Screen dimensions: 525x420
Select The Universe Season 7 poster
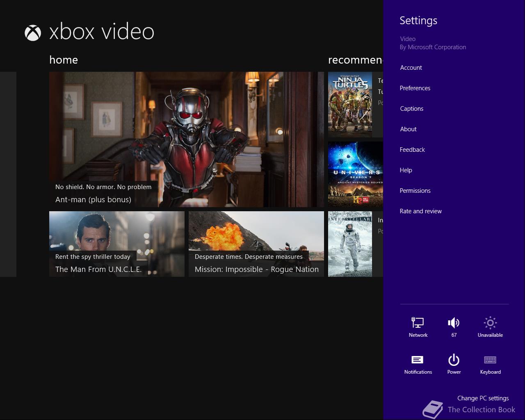356,174
